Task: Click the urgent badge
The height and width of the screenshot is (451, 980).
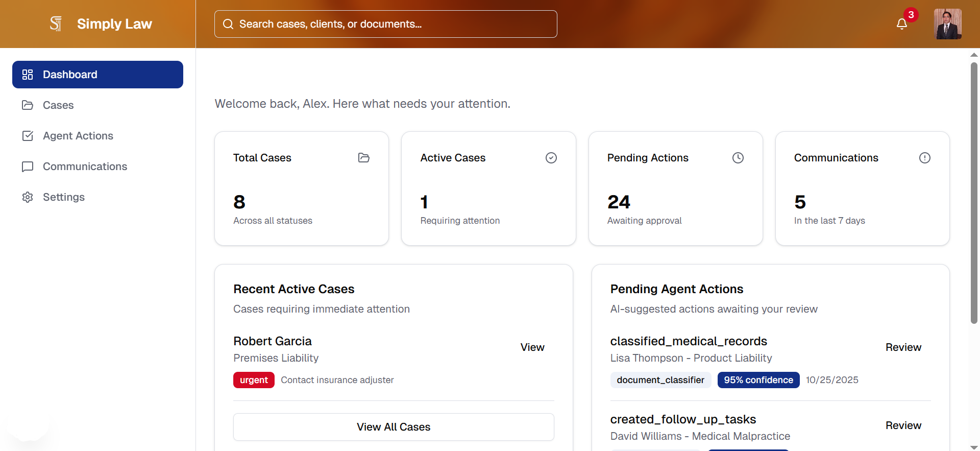Action: coord(254,380)
